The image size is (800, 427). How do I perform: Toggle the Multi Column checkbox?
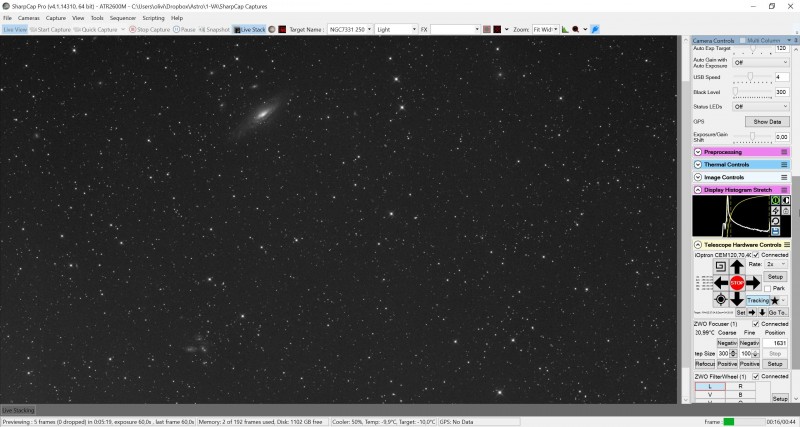pyautogui.click(x=741, y=40)
